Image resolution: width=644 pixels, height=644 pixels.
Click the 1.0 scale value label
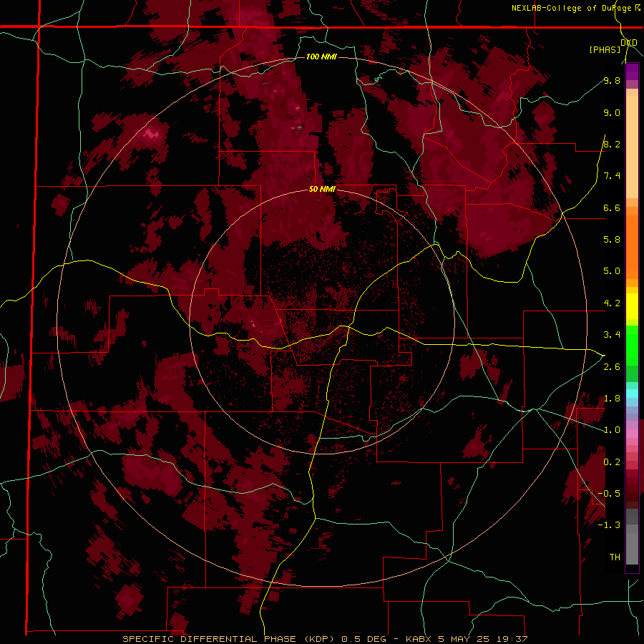click(612, 430)
